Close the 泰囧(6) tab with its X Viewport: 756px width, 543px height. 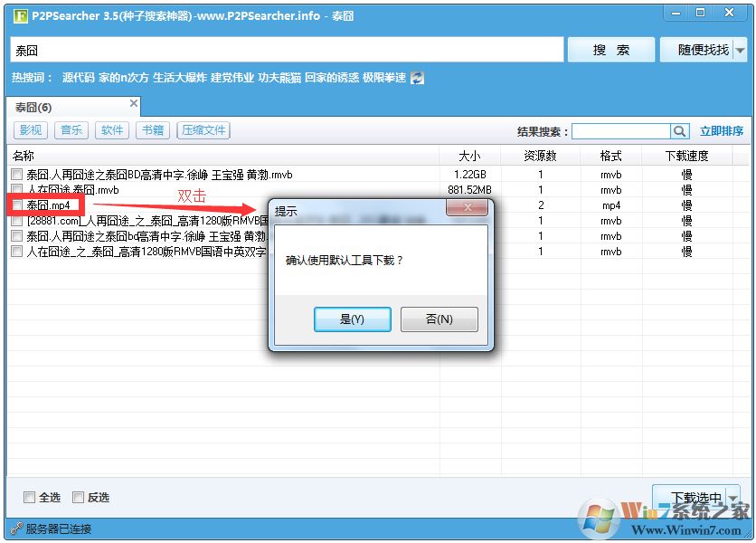pos(135,105)
